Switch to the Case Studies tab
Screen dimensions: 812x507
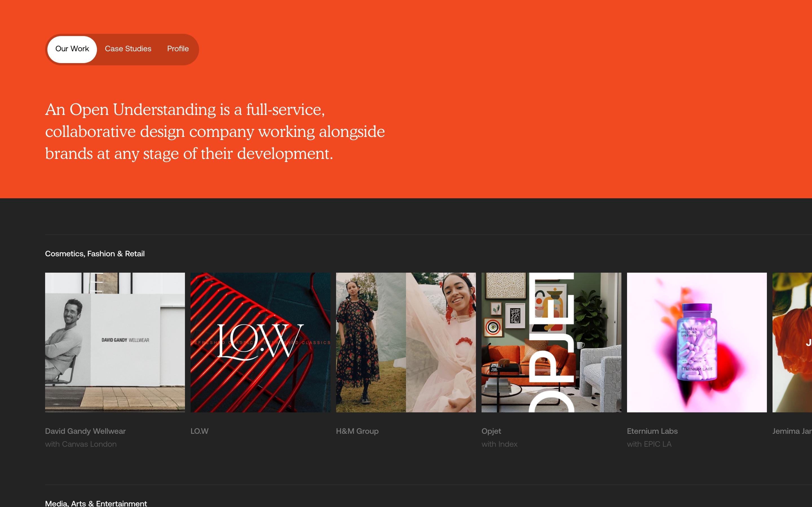(128, 49)
